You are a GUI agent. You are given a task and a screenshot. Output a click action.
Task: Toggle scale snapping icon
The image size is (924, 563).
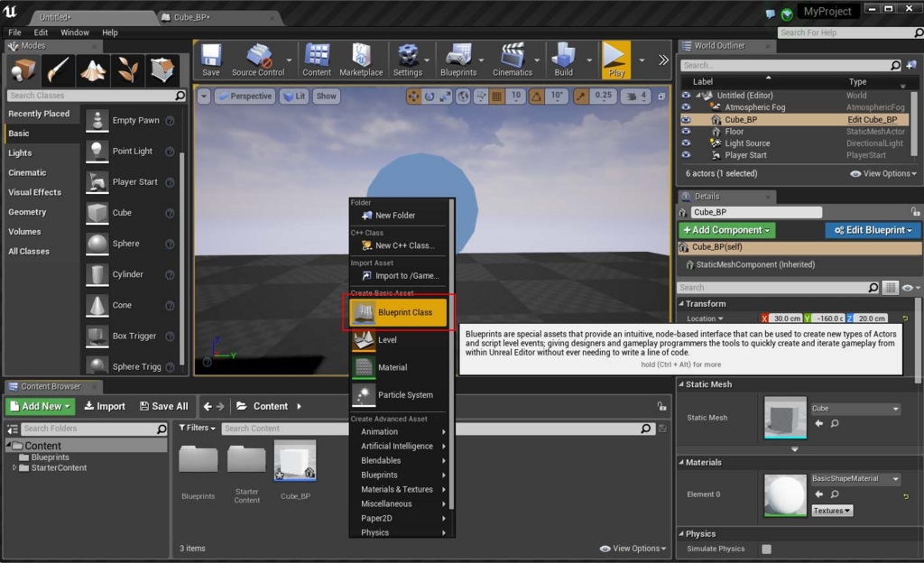pyautogui.click(x=581, y=96)
